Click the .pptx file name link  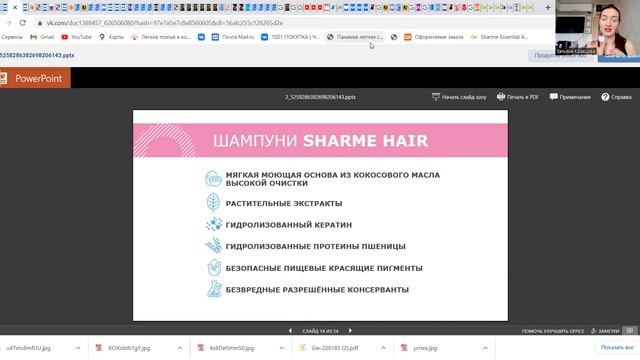tap(37, 55)
